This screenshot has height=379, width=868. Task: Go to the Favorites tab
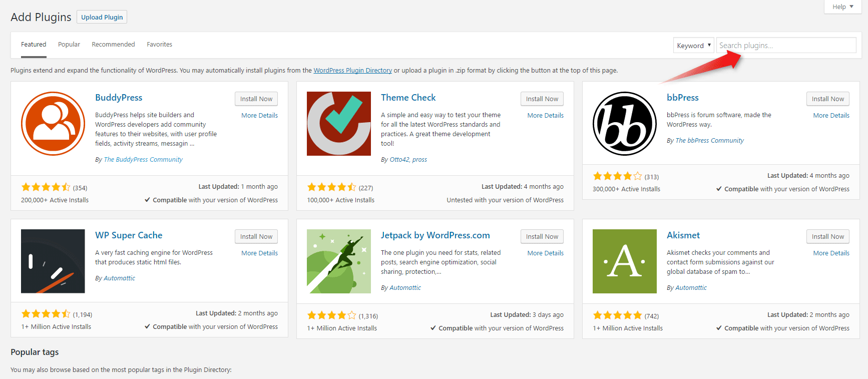coord(159,45)
